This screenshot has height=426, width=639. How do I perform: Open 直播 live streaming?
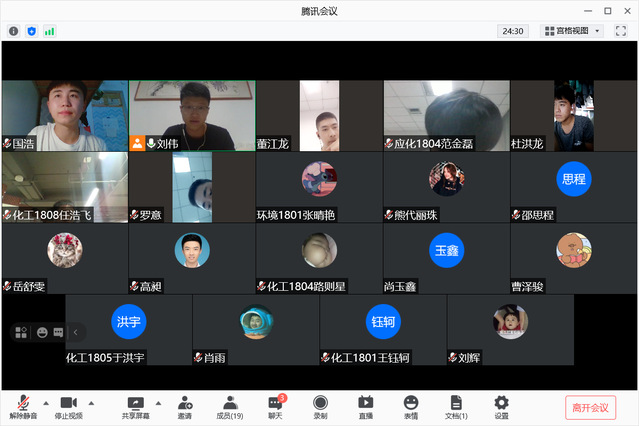(x=366, y=405)
